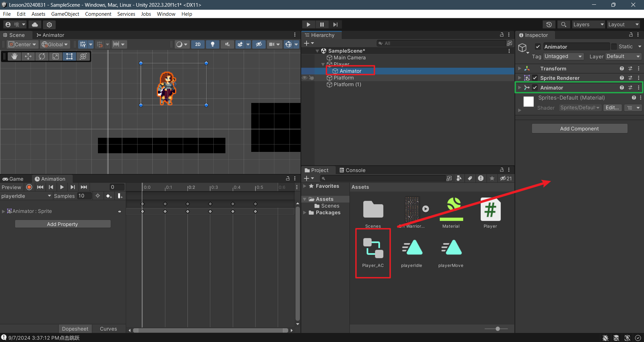Switch to the Console tab

click(x=352, y=170)
